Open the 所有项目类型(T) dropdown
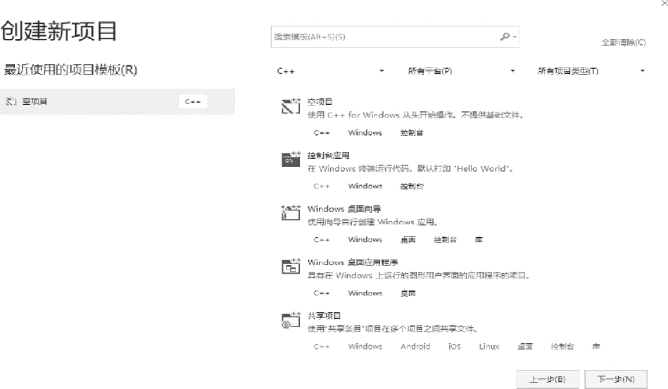 pyautogui.click(x=591, y=71)
